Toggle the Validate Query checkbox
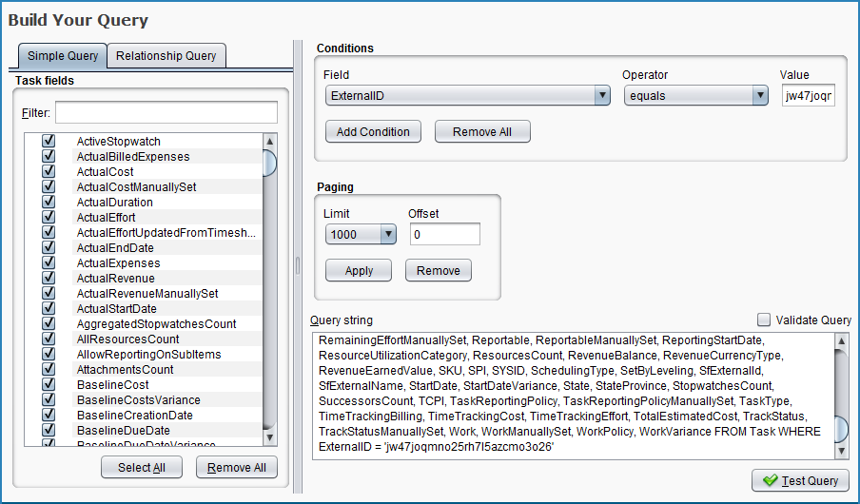Image resolution: width=860 pixels, height=504 pixels. 764,320
